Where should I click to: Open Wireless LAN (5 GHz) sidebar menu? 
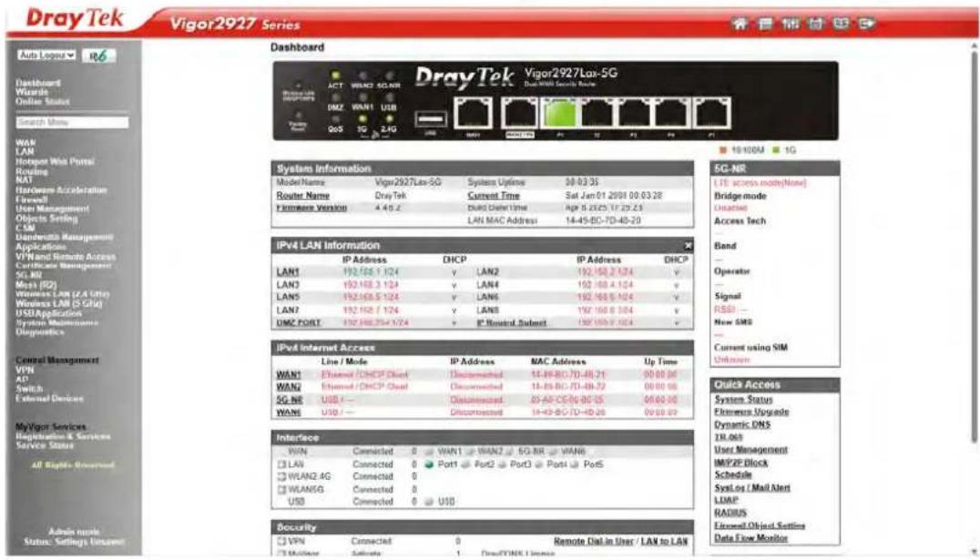tap(59, 304)
